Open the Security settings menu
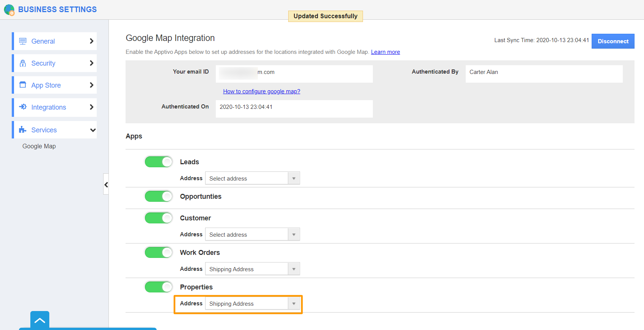Screen dimensions: 644x330 click(x=54, y=63)
